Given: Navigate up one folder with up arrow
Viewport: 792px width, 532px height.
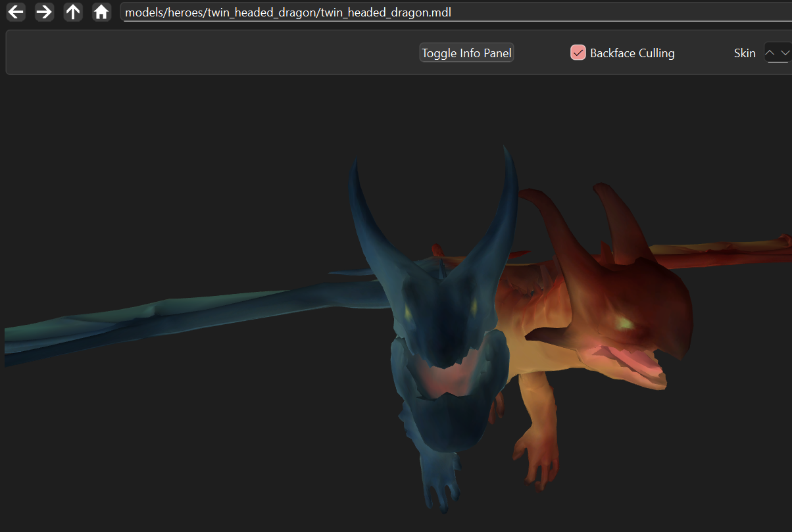Looking at the screenshot, I should coord(73,12).
